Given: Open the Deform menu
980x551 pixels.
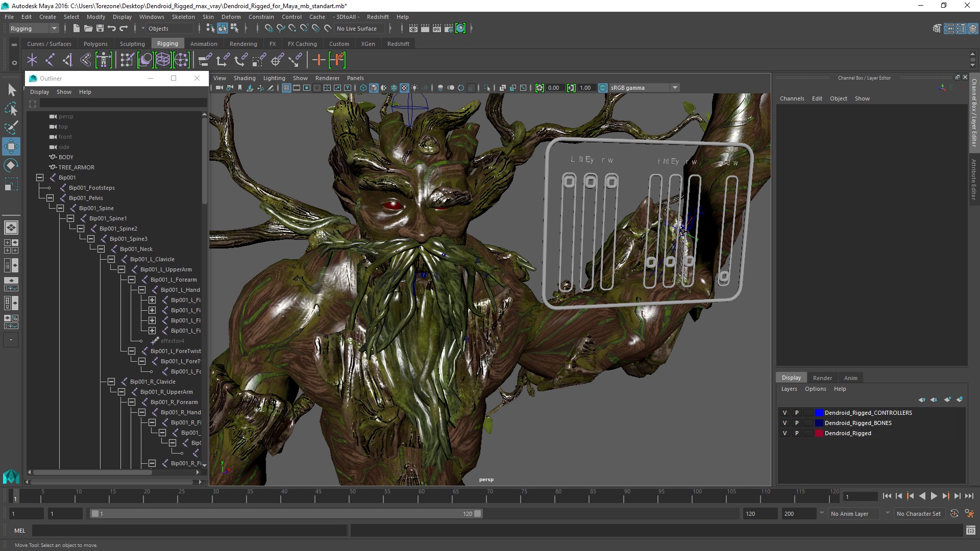Looking at the screenshot, I should click(231, 17).
